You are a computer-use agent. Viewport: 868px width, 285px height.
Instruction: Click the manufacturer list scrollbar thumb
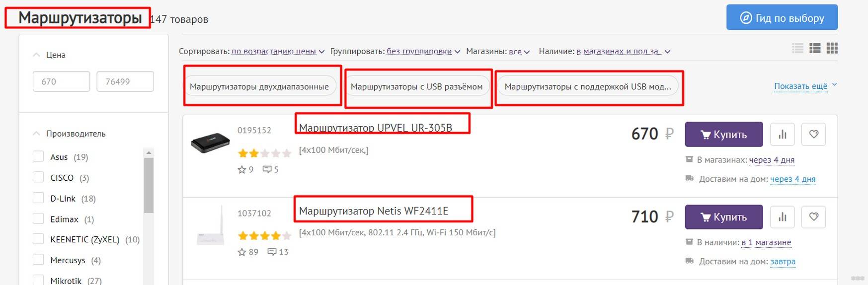click(149, 185)
